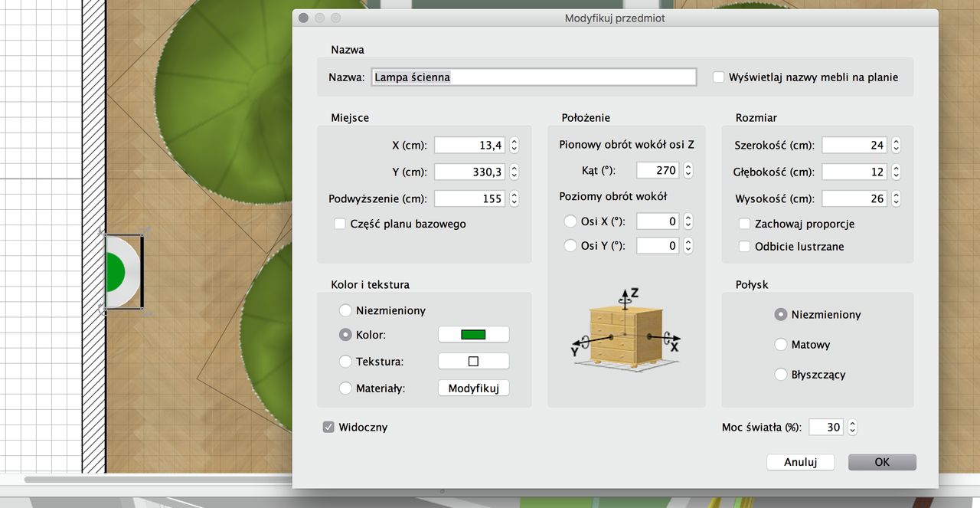Click the Kąt angle stepper arrows
The height and width of the screenshot is (508, 980).
click(x=688, y=170)
